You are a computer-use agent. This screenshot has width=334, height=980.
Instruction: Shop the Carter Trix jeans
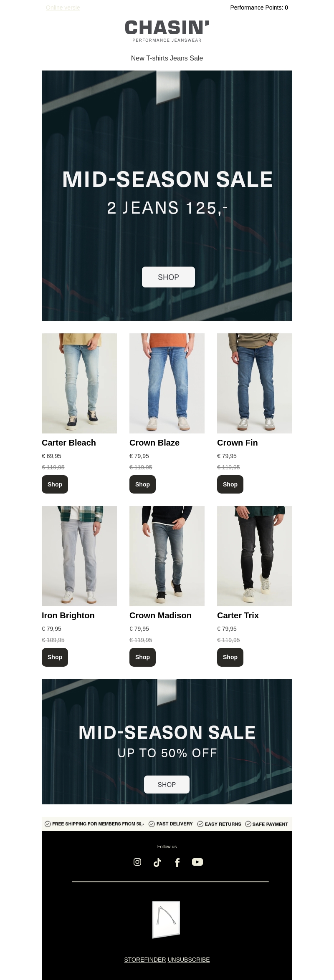pyautogui.click(x=230, y=657)
